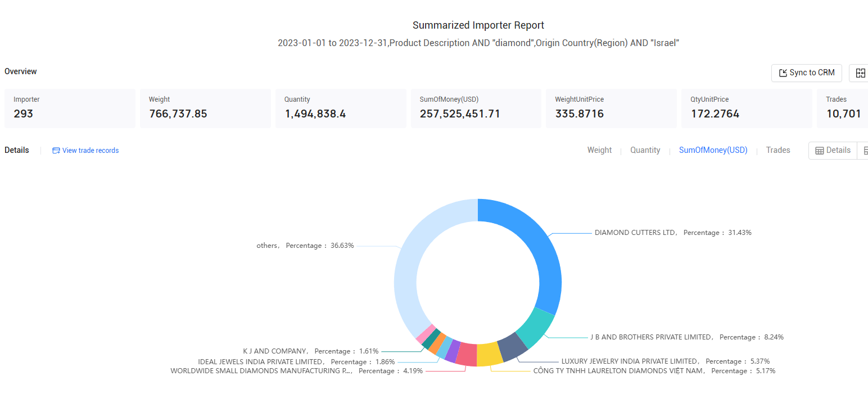Click the DIAMOND CUTTERS LTD percentage label
Viewport: 868px width, 394px height.
pos(673,233)
